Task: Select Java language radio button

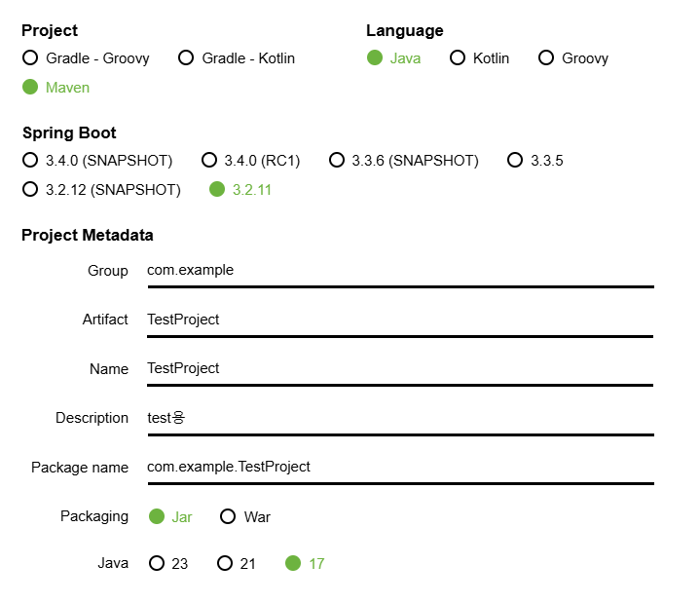Action: [375, 58]
